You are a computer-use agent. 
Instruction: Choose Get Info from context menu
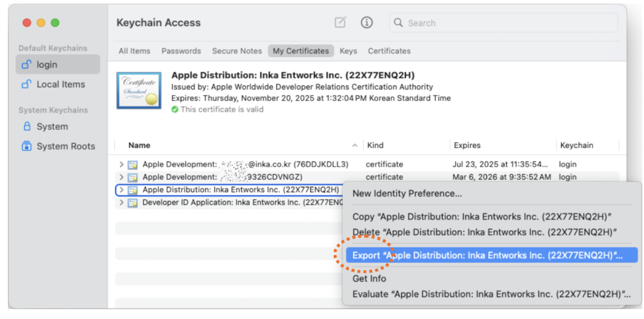point(369,279)
